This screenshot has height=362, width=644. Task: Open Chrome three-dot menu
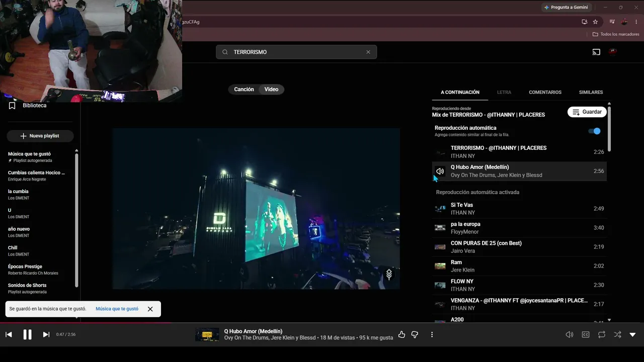(636, 22)
